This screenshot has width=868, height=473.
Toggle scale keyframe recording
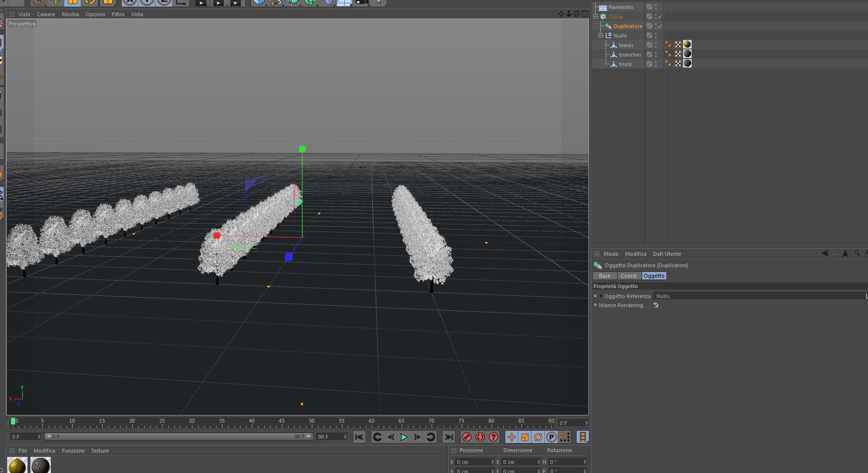(525, 437)
